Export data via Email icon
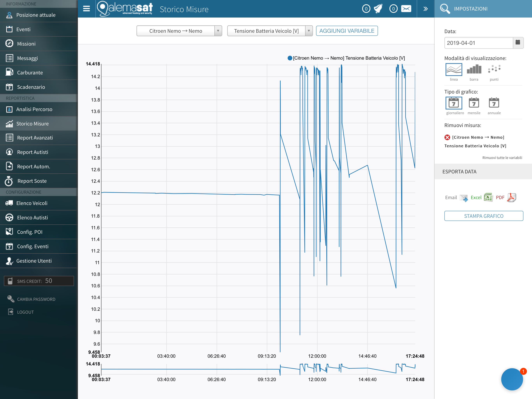532x399 pixels. (463, 198)
